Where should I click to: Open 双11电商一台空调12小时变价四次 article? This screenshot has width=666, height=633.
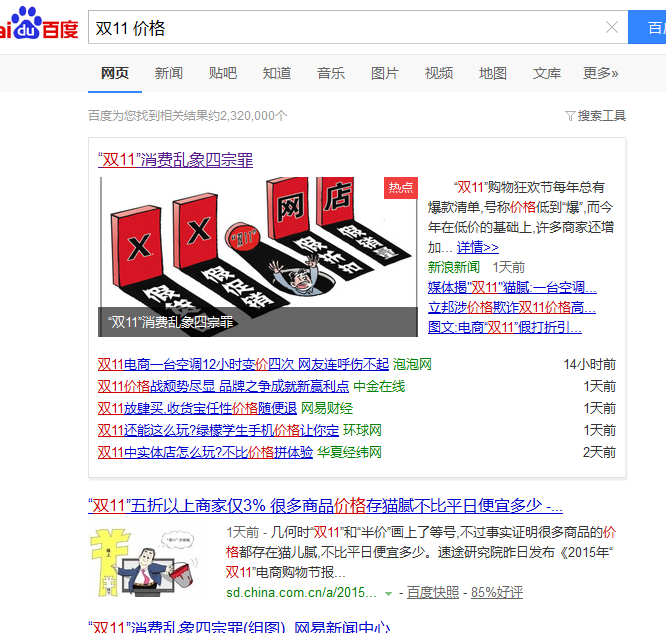pyautogui.click(x=243, y=364)
